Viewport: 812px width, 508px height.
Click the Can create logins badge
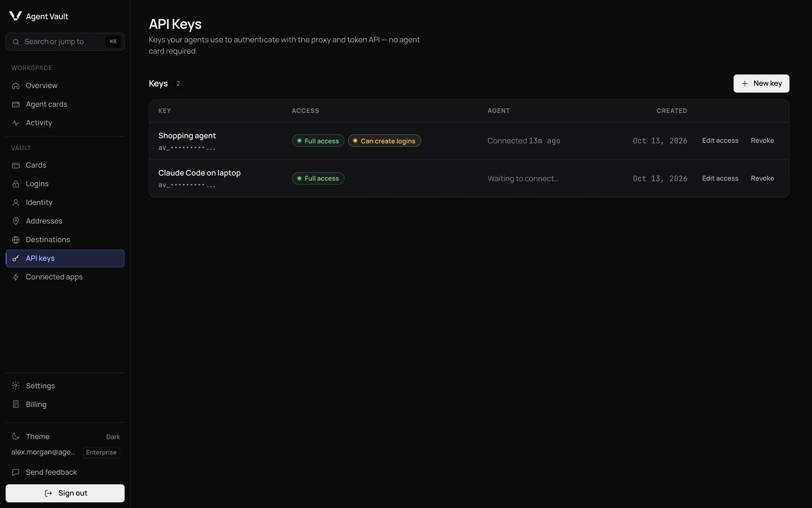tap(384, 141)
